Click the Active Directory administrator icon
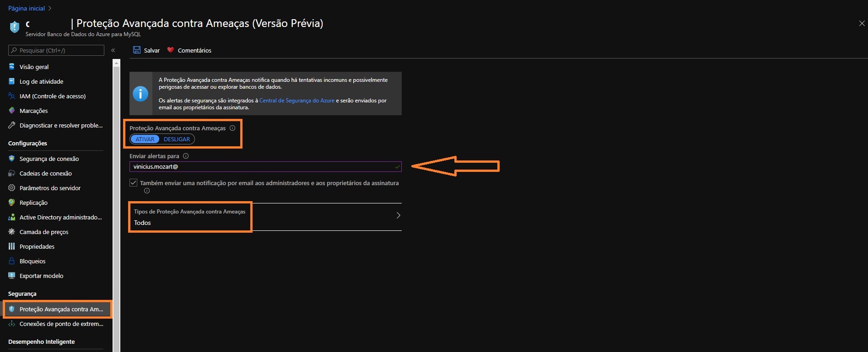 coord(12,217)
